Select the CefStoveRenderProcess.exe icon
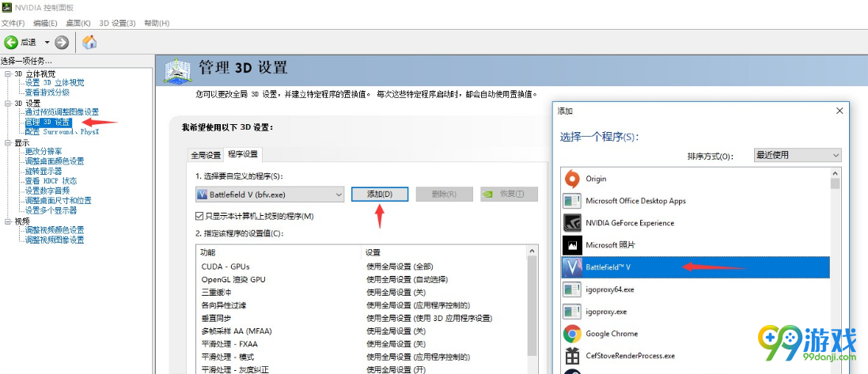Image resolution: width=868 pixels, height=374 pixels. point(572,356)
